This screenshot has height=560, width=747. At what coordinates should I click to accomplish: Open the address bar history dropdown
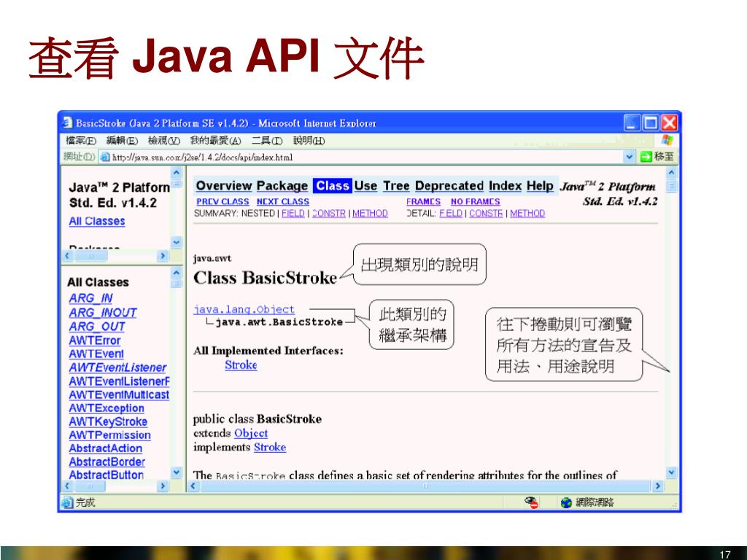pyautogui.click(x=630, y=157)
